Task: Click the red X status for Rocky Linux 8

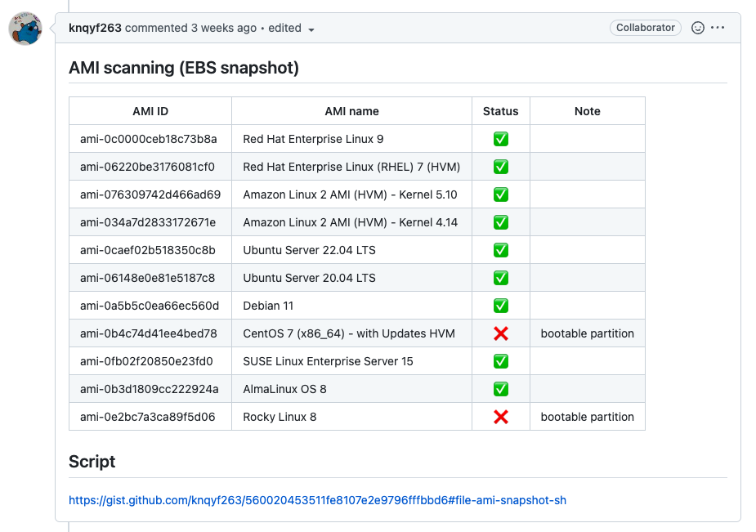Action: point(501,417)
